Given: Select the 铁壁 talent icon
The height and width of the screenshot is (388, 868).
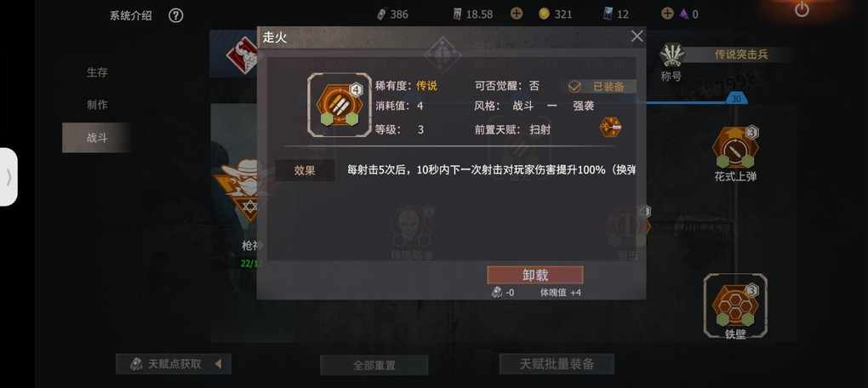Looking at the screenshot, I should click(735, 304).
